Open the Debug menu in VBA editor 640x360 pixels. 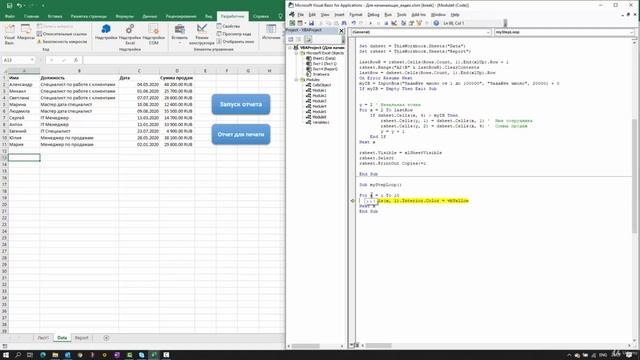[373, 15]
